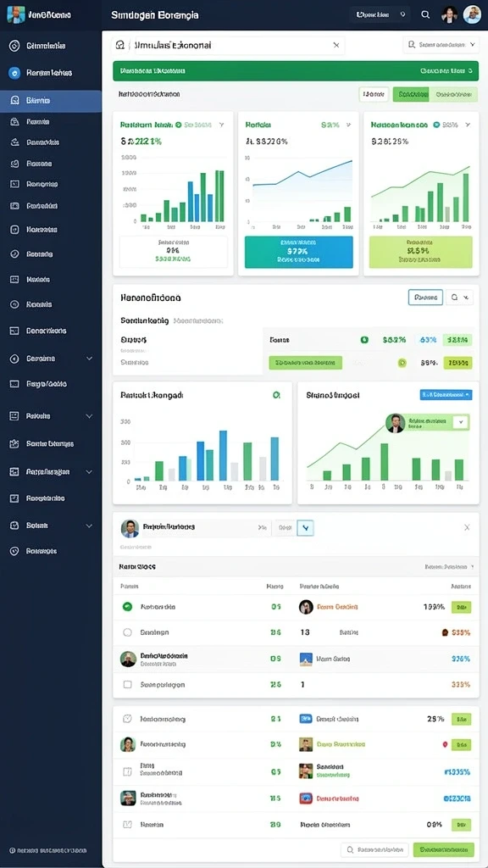488x868 pixels.
Task: Click the dark green round icon in the stats row
Action: click(364, 340)
